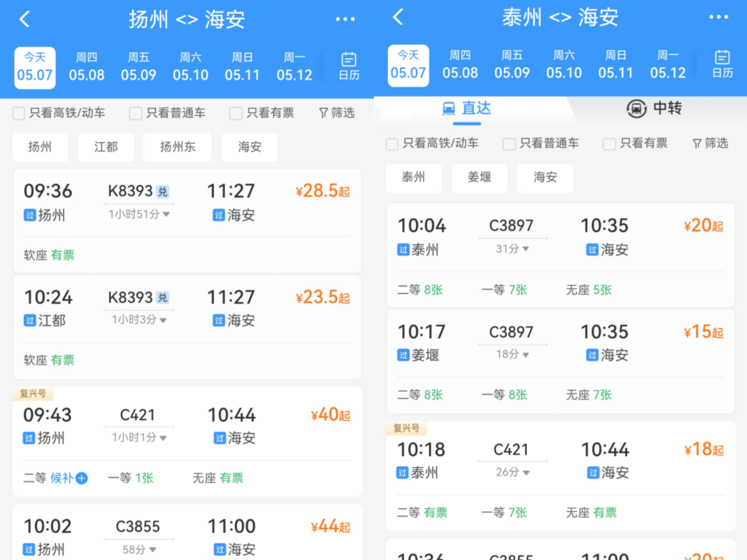The width and height of the screenshot is (747, 560).
Task: Open 日历 calendar icon on right screen
Action: point(722,64)
